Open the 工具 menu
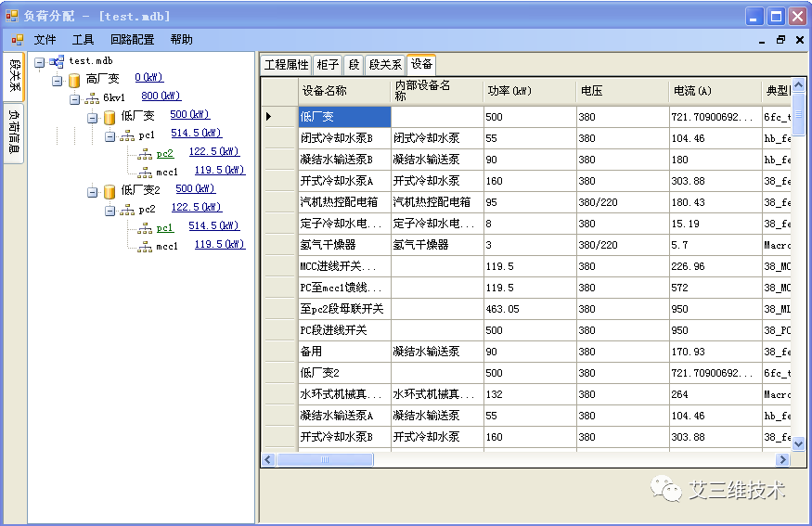Image resolution: width=812 pixels, height=526 pixels. (x=83, y=40)
